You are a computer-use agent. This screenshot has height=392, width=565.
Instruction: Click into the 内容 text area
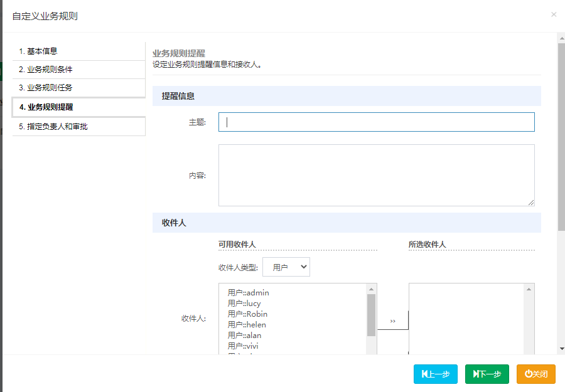point(376,175)
